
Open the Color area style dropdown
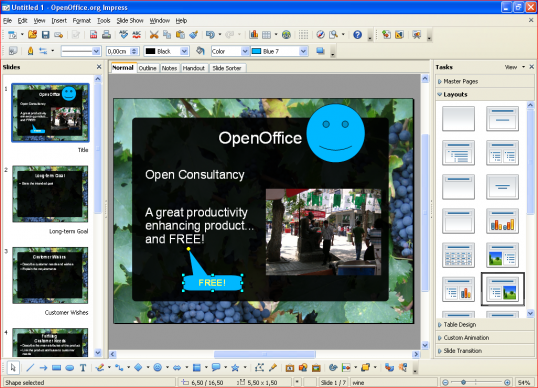(x=245, y=51)
